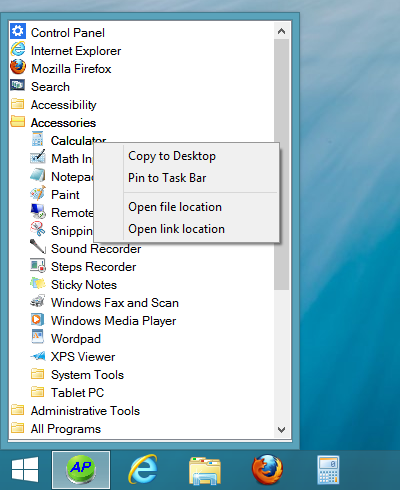
Task: Click the Remote Desktop icon
Action: tap(38, 211)
